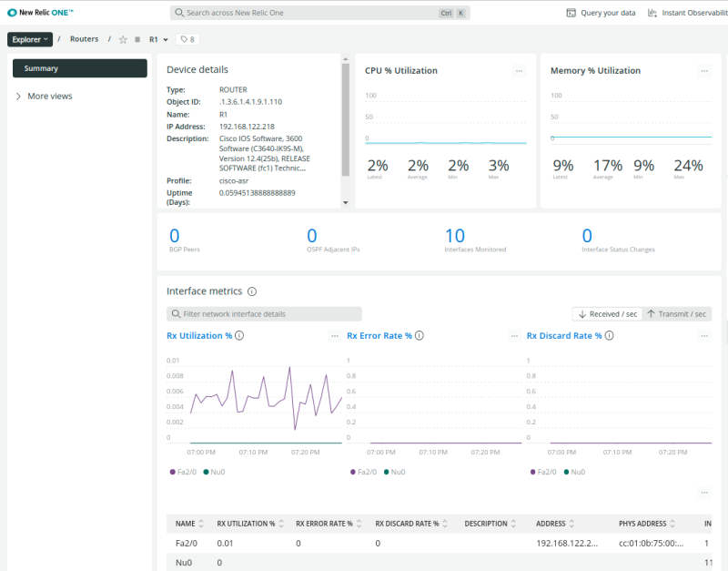The width and height of the screenshot is (728, 571).
Task: Click the 10 Interfaces Monitored metric
Action: pyautogui.click(x=455, y=235)
